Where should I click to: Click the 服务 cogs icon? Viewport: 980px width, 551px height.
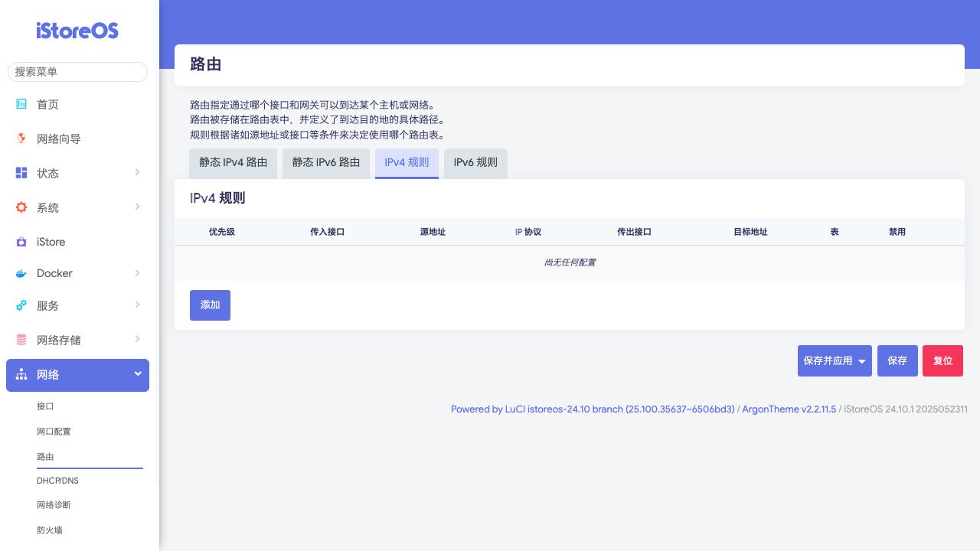click(21, 305)
